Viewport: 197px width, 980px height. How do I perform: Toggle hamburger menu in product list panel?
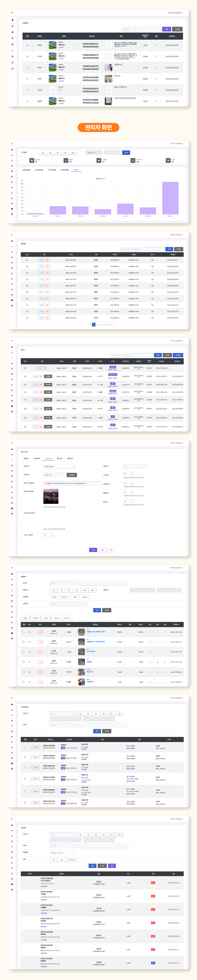point(12,568)
